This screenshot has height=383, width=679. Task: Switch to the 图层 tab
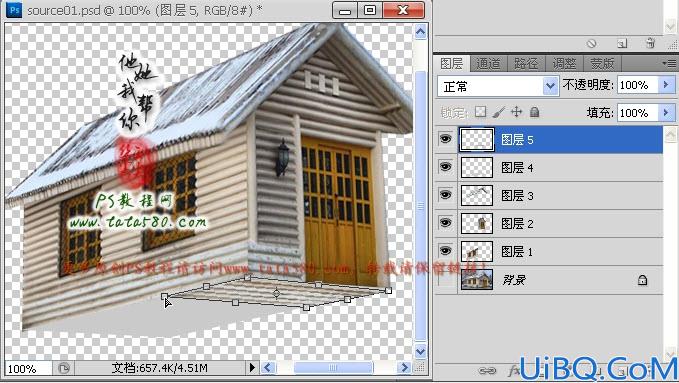click(x=451, y=64)
